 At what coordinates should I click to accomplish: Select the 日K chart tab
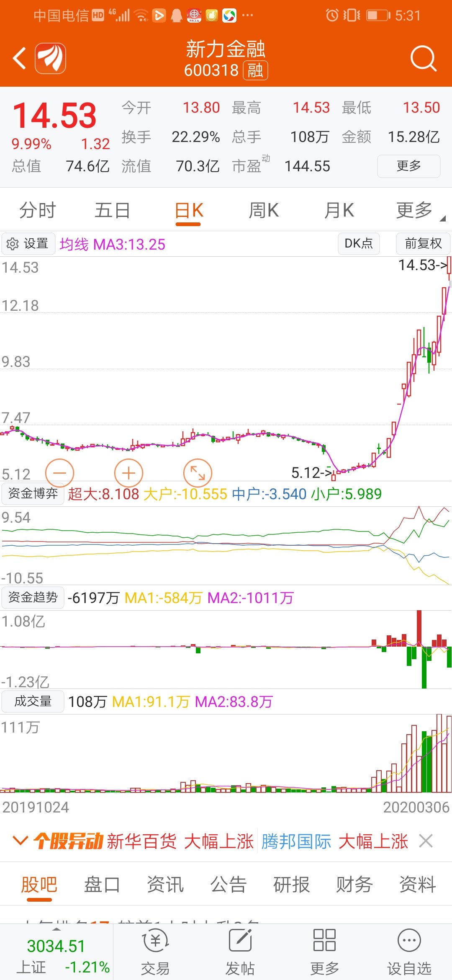coord(188,210)
